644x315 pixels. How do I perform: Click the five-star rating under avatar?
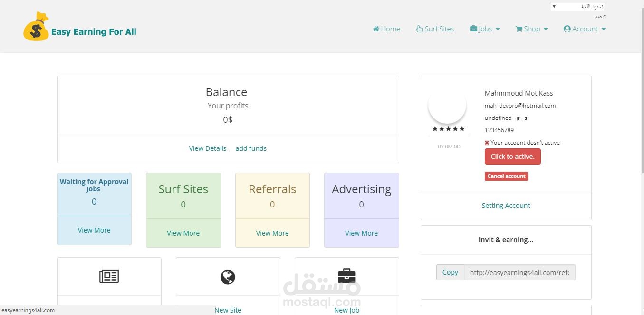click(448, 129)
